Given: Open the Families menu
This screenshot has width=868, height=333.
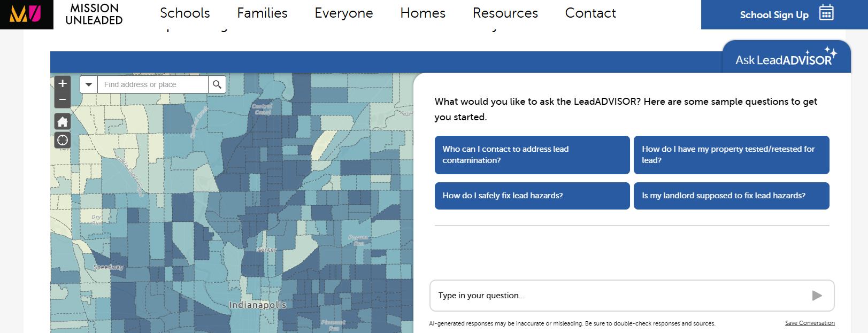Looking at the screenshot, I should click(x=262, y=13).
